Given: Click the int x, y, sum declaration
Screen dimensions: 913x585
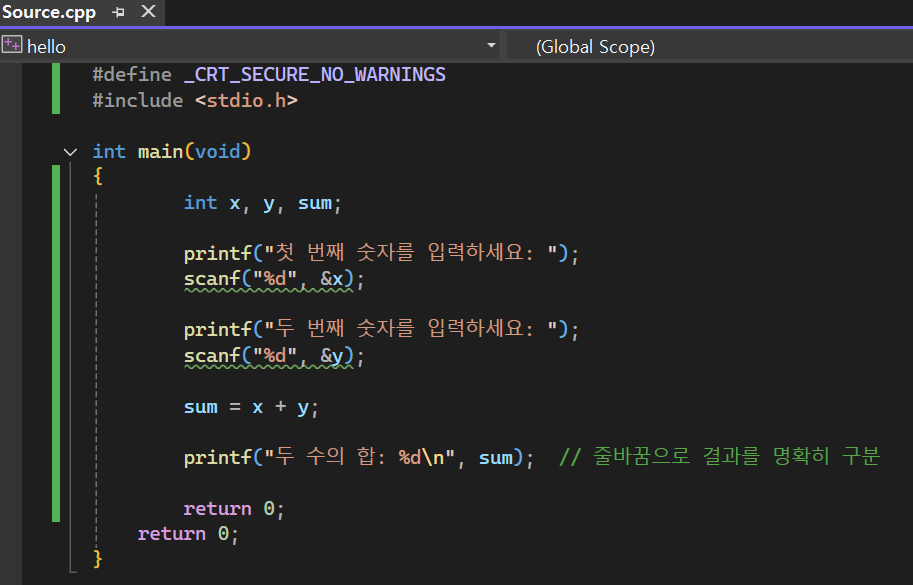Looking at the screenshot, I should (263, 203).
